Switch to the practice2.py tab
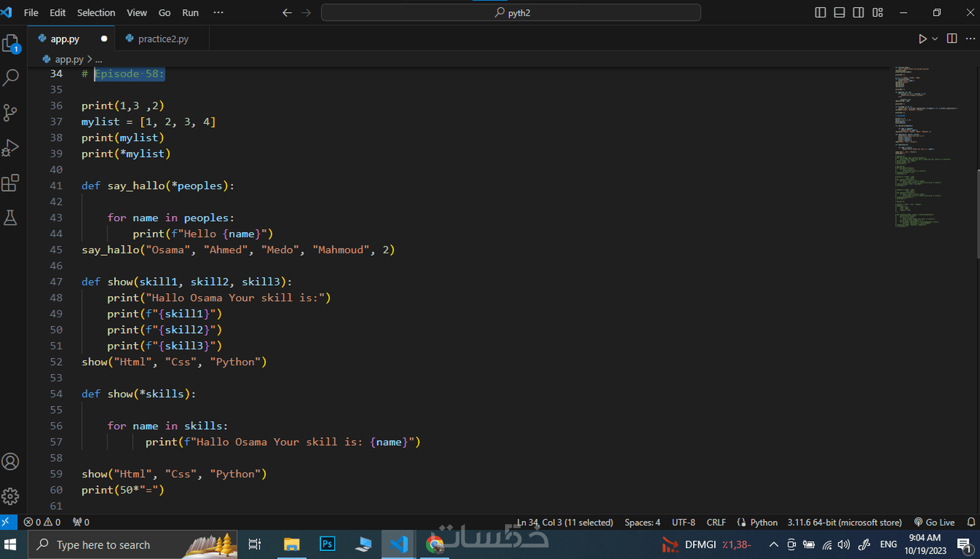980x559 pixels. pos(162,39)
